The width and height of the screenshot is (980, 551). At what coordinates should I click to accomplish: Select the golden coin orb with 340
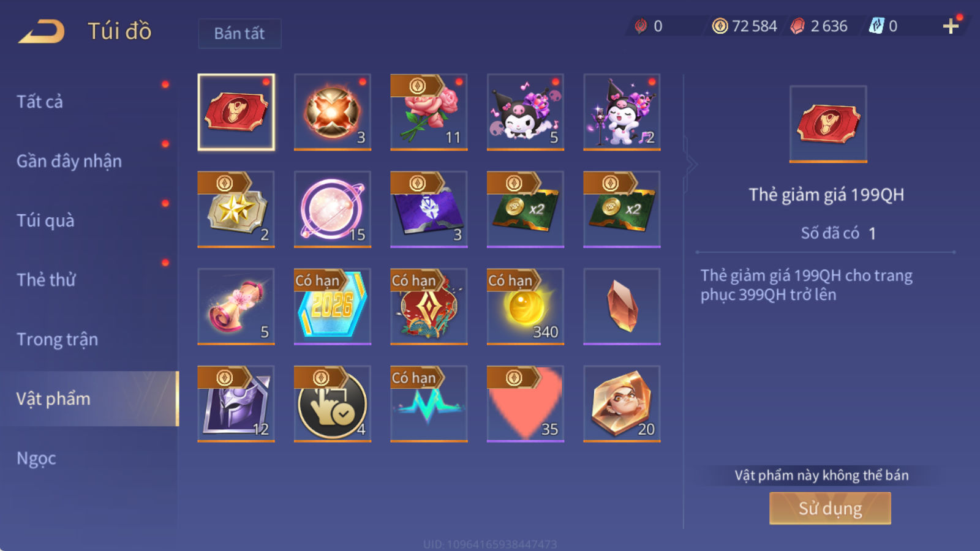click(526, 306)
